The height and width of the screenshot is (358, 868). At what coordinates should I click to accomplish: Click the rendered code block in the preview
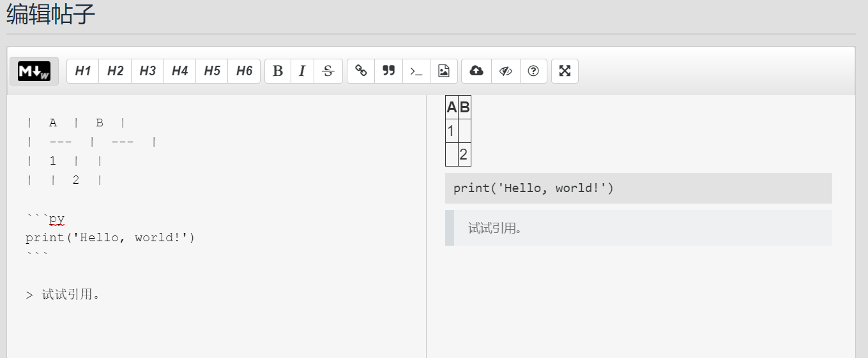[639, 188]
